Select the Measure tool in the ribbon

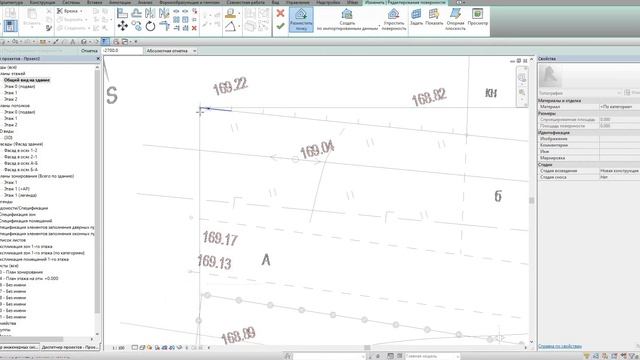pyautogui.click(x=230, y=14)
